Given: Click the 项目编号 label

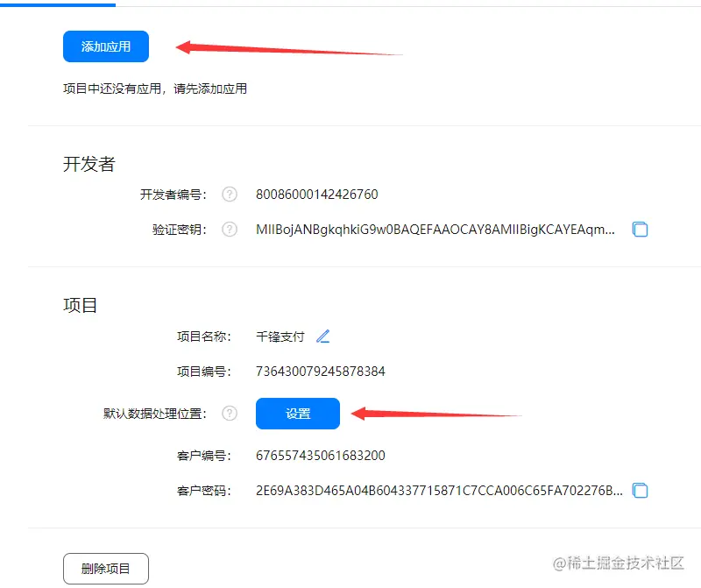Looking at the screenshot, I should point(204,372).
